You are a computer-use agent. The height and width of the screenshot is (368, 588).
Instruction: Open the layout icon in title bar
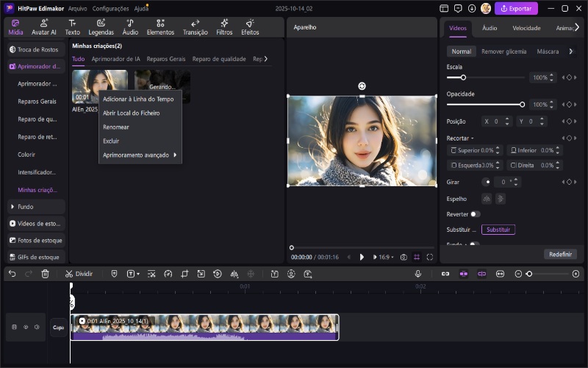[x=444, y=8]
